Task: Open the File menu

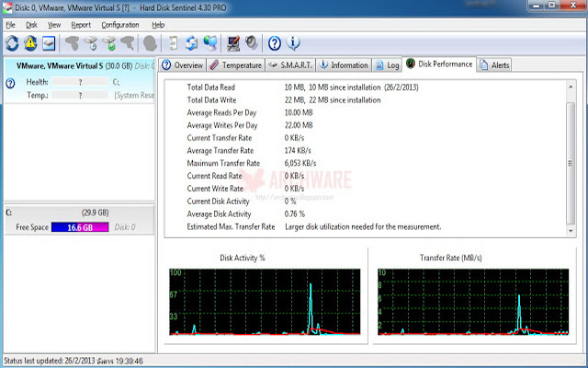Action: pyautogui.click(x=10, y=25)
